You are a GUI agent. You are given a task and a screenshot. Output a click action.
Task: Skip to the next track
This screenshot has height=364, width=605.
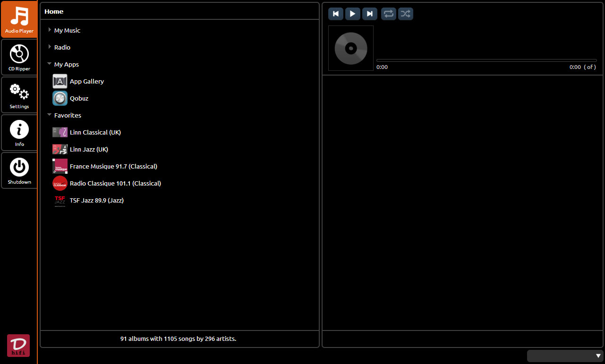point(370,14)
